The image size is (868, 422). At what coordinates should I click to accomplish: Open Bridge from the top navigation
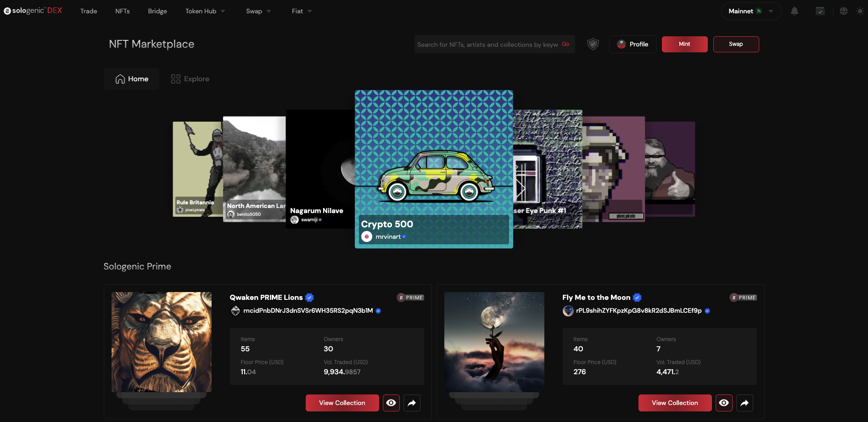click(157, 11)
